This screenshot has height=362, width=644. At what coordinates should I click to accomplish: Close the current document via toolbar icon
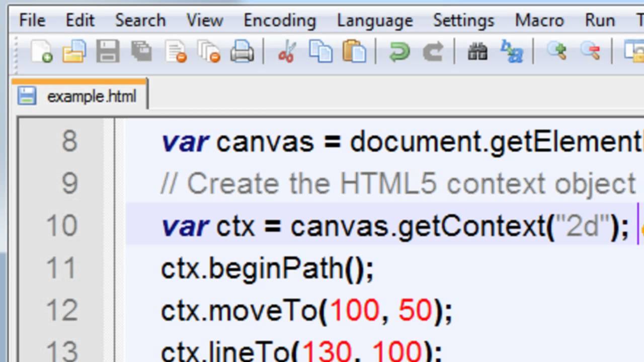click(x=176, y=51)
